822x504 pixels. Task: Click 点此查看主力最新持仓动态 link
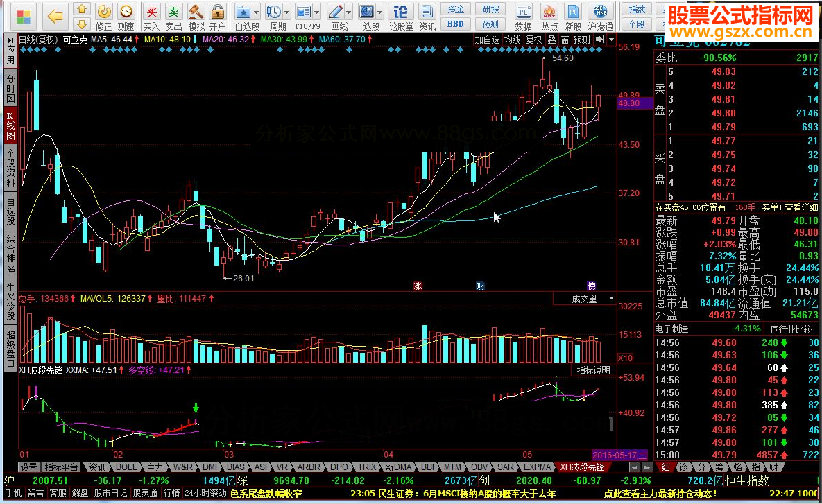coord(660,494)
